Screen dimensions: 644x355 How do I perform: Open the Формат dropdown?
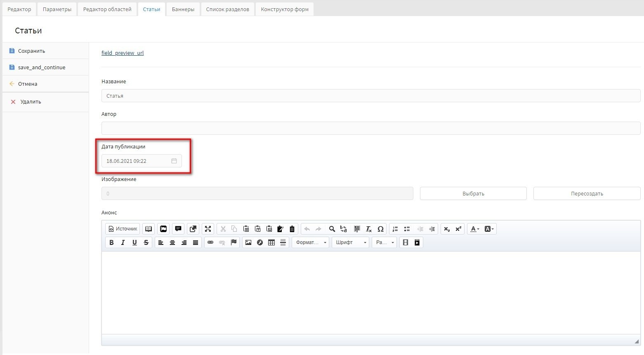[x=311, y=242]
